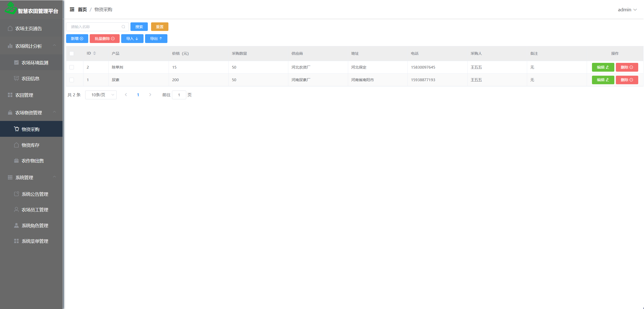Open the 物资库存 menu item

click(x=30, y=145)
